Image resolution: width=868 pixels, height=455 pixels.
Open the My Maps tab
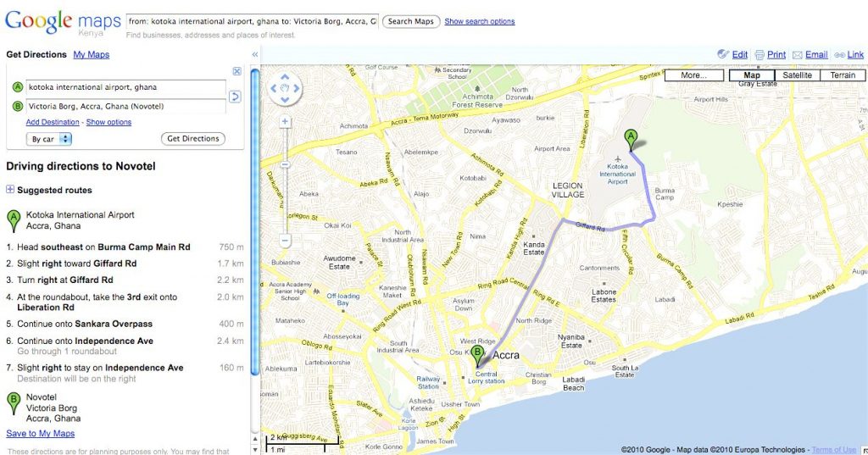point(91,55)
